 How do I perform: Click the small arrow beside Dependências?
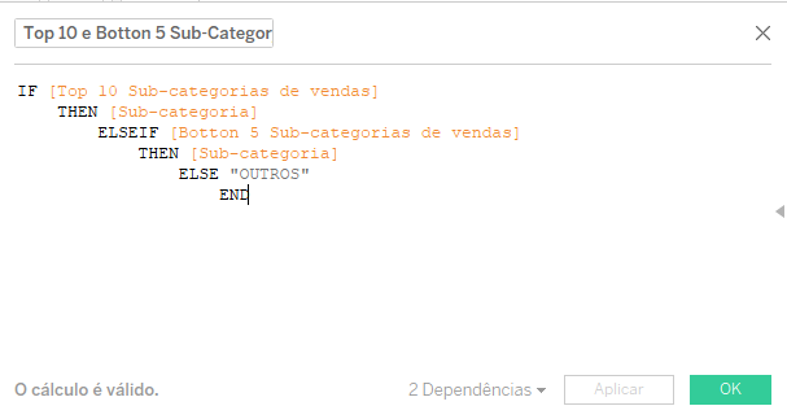coord(541,390)
